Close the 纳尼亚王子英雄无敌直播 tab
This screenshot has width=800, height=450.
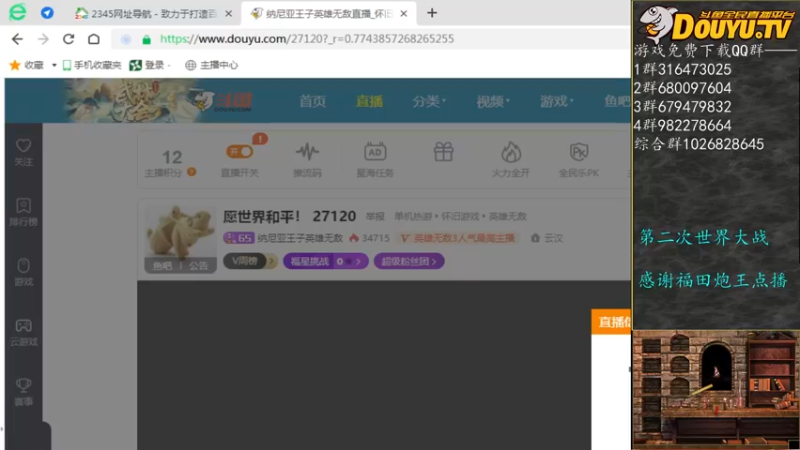coord(404,14)
